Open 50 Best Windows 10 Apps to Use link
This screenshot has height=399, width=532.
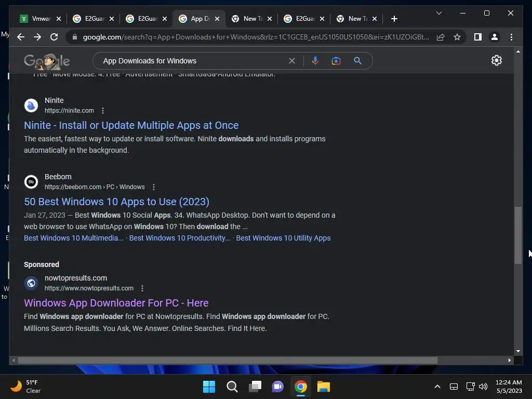116,202
